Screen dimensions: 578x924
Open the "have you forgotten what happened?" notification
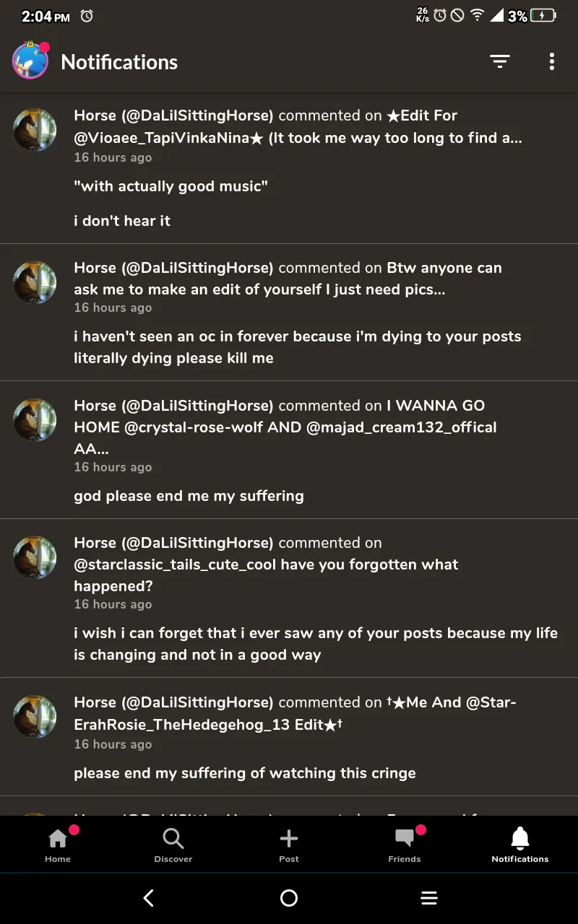click(x=266, y=565)
